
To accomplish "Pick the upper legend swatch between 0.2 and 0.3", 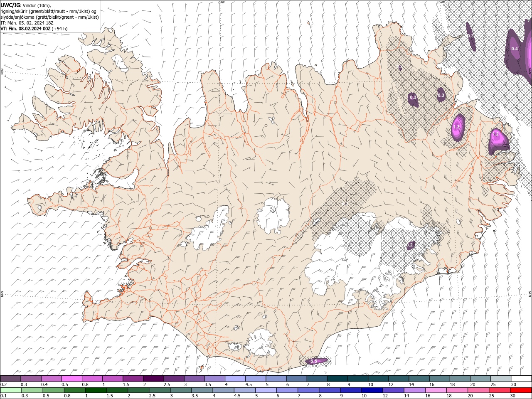I will [x=11, y=378].
